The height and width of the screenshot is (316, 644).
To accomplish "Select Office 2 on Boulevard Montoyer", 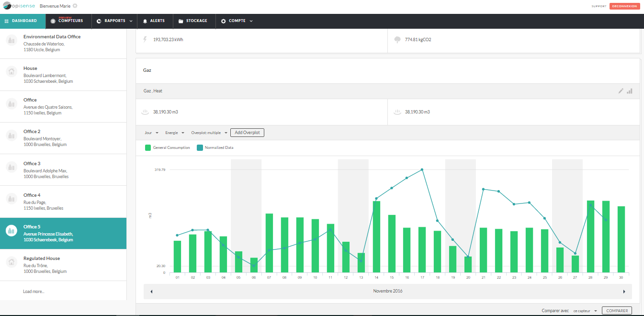I will point(63,138).
